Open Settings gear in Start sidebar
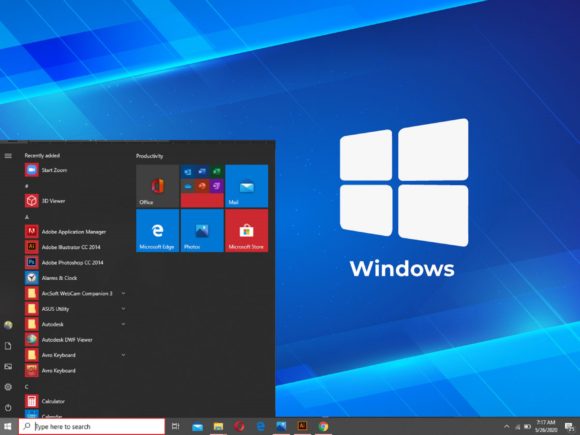The image size is (580, 435). click(8, 387)
